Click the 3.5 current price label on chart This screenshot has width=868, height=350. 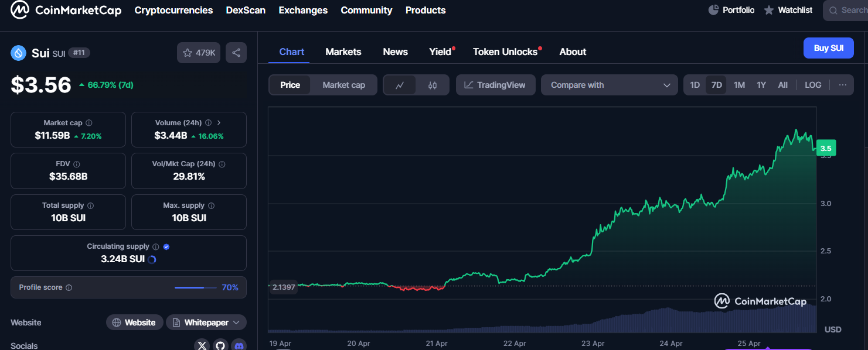tap(826, 148)
